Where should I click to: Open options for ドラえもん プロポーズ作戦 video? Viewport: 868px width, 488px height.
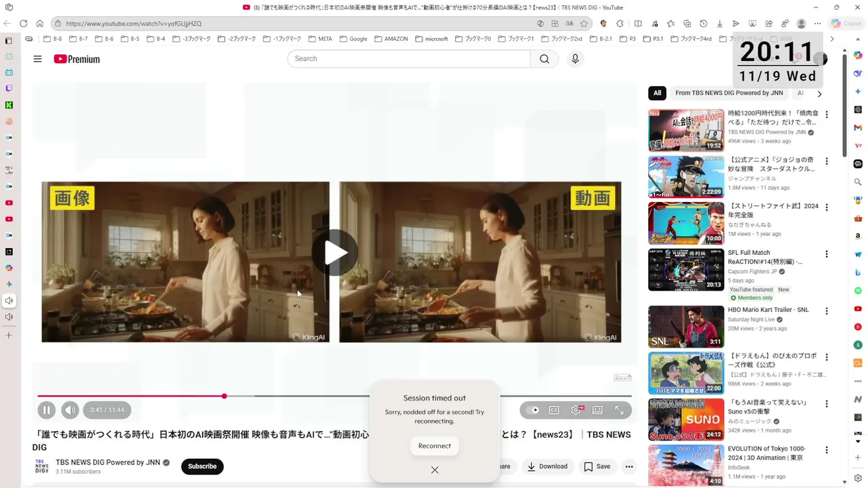(x=827, y=357)
